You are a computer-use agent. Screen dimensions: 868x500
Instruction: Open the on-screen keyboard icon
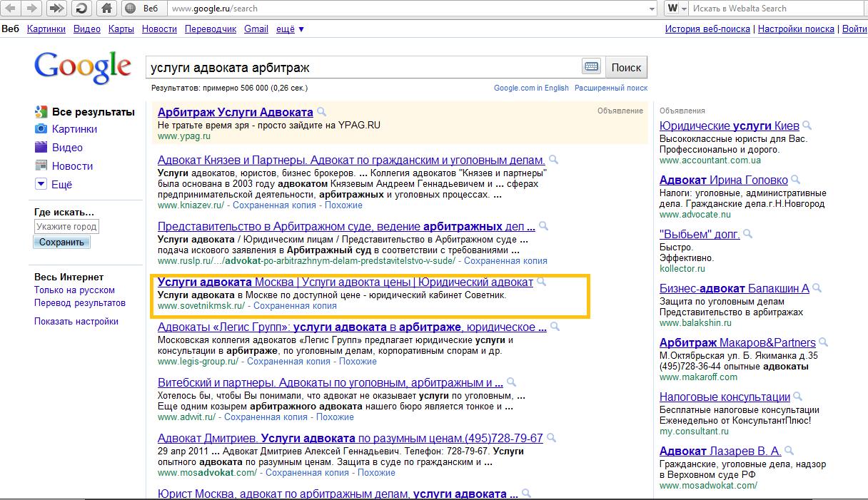(x=591, y=67)
